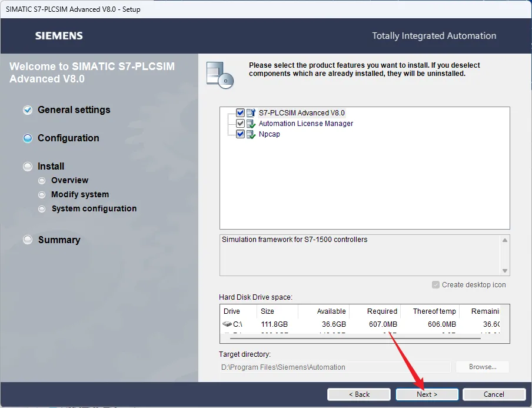Click the SIEMENS logo in header
This screenshot has height=408, width=532.
pyautogui.click(x=59, y=36)
